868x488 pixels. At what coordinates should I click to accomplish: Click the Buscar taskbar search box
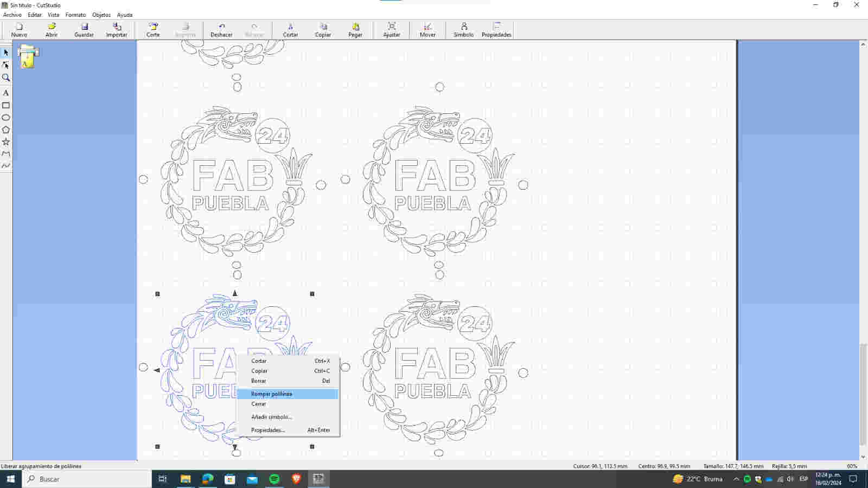87,479
